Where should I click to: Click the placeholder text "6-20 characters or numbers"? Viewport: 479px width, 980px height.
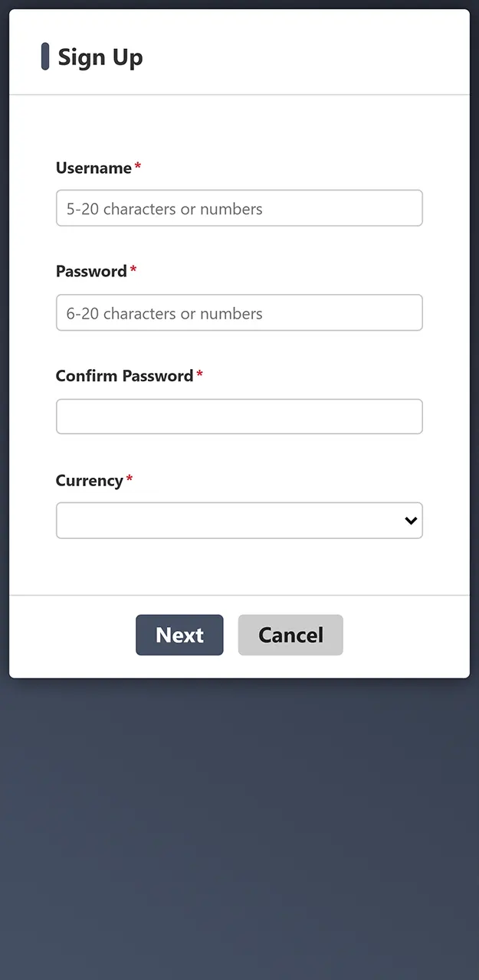164,313
